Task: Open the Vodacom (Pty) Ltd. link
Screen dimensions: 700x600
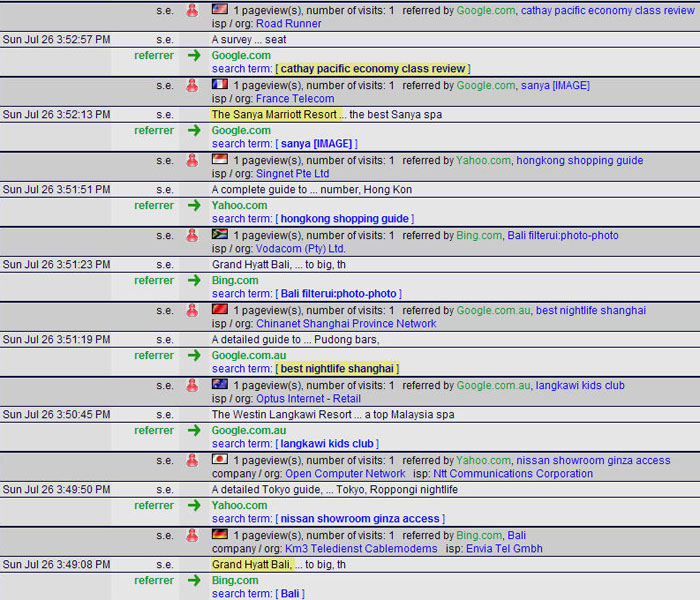Action: [300, 249]
